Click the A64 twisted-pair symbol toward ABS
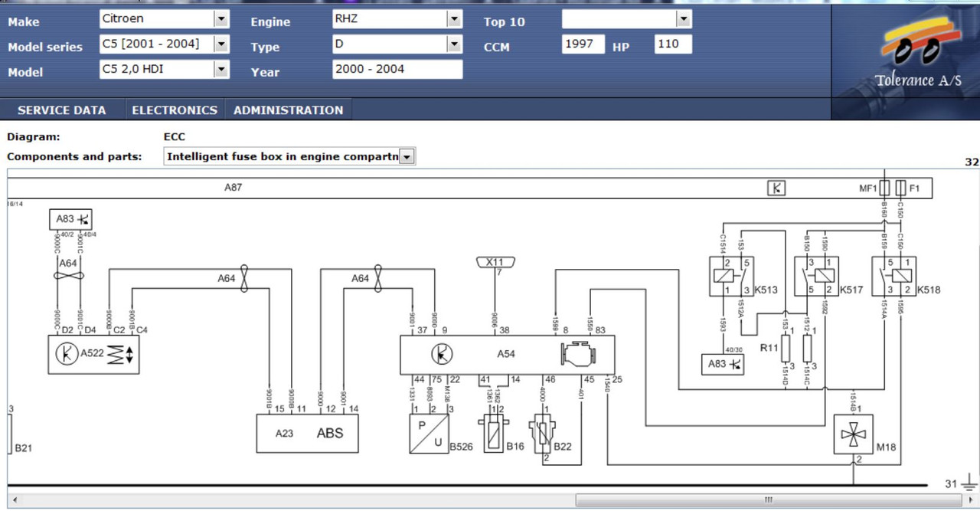Image resolution: width=980 pixels, height=511 pixels. point(244,278)
